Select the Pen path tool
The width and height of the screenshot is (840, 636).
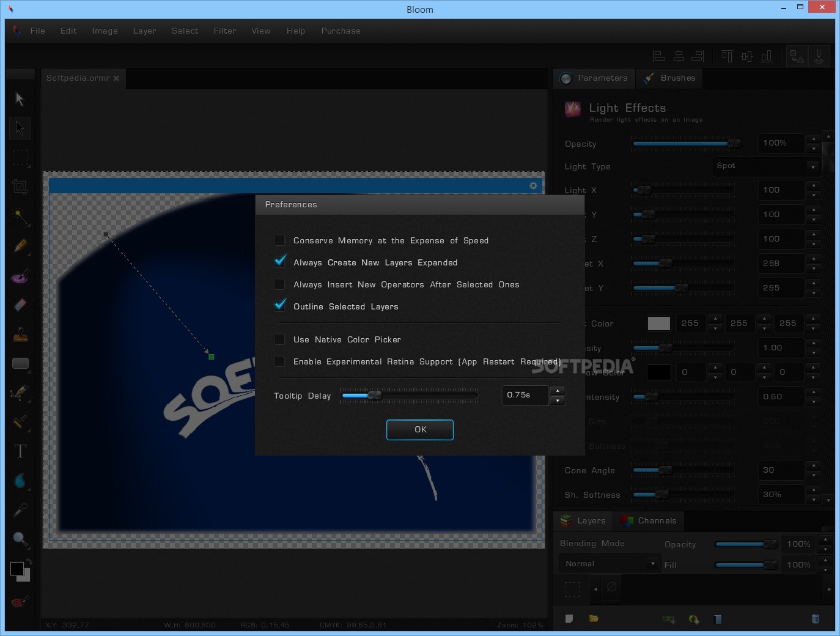[20, 393]
